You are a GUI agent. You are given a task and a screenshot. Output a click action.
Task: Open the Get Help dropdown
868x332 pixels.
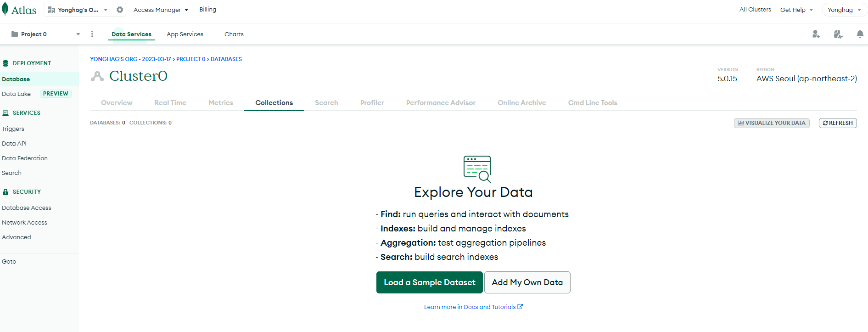796,10
